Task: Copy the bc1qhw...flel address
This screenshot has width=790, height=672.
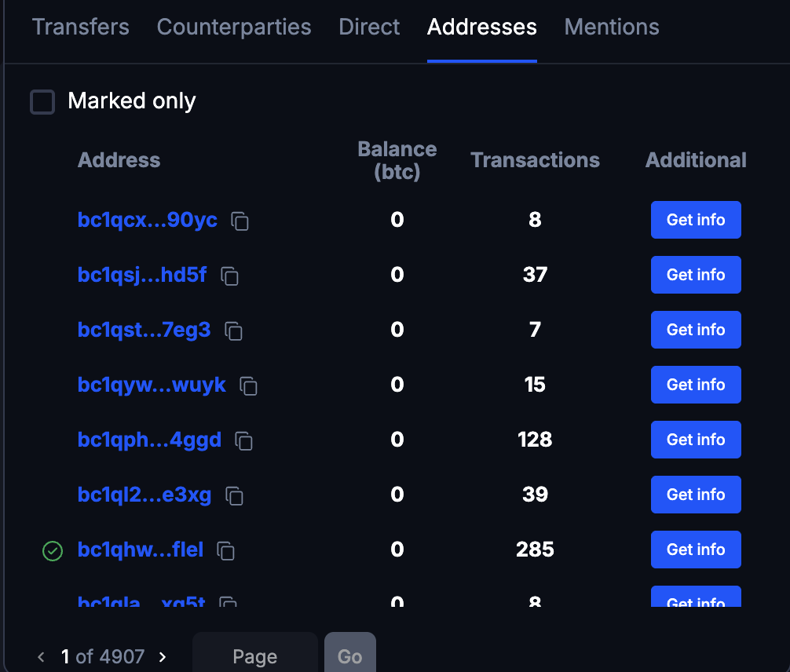Action: point(225,551)
